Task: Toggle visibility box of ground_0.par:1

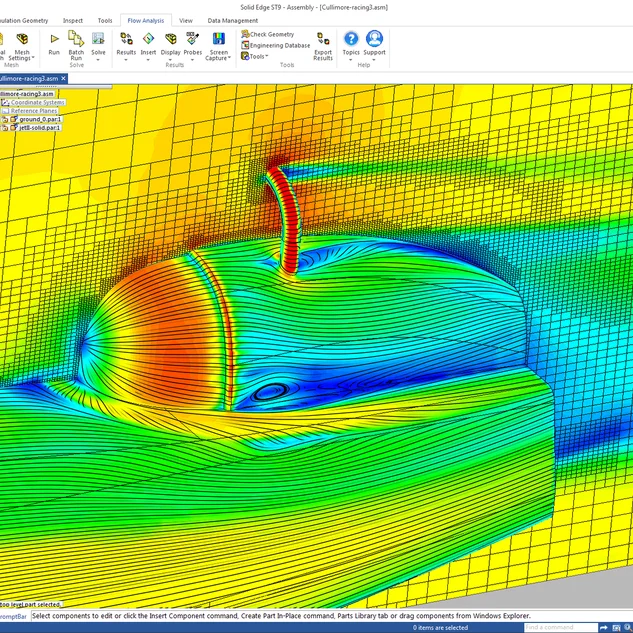Action: click(x=5, y=119)
